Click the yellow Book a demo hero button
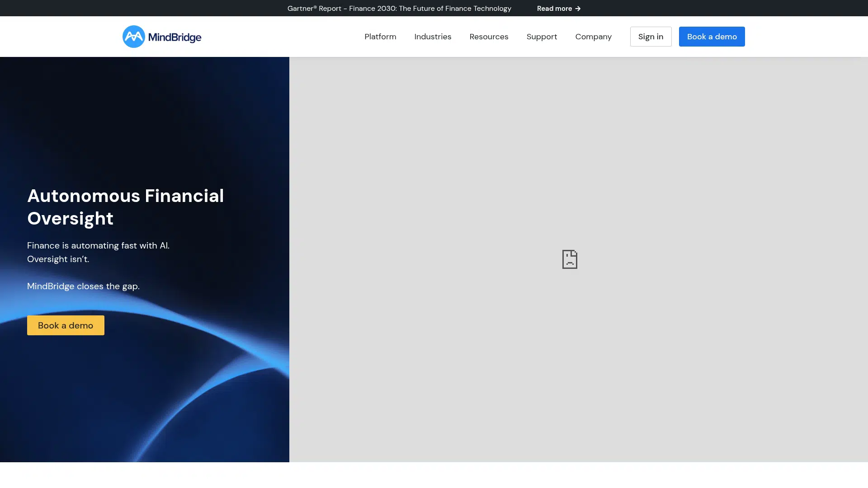The height and width of the screenshot is (488, 868). (x=66, y=325)
